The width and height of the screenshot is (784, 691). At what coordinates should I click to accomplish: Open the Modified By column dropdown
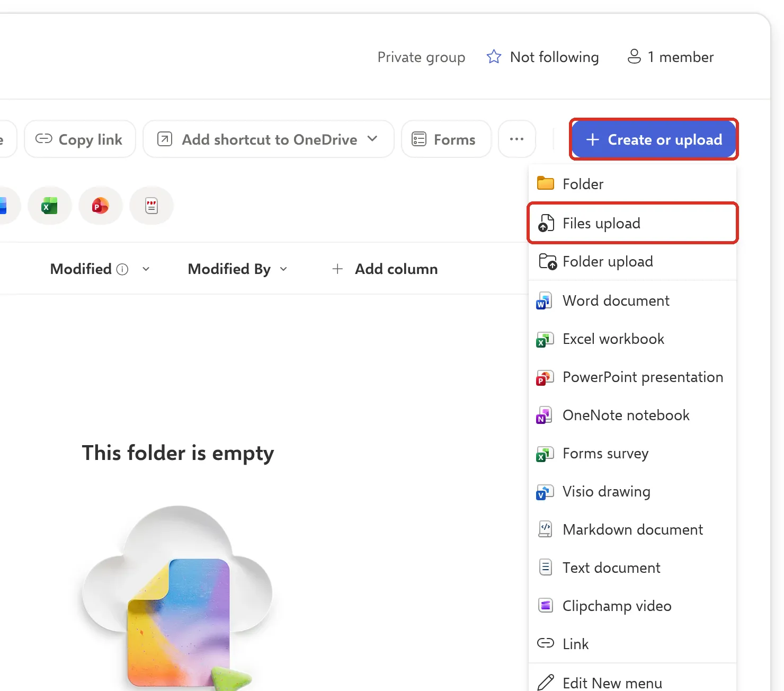pyautogui.click(x=283, y=269)
